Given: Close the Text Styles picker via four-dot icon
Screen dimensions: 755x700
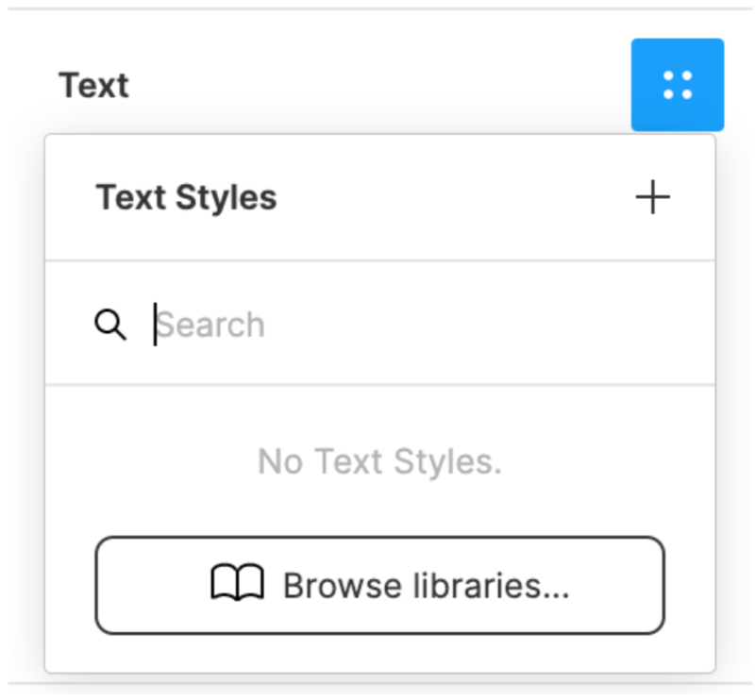Looking at the screenshot, I should 677,85.
